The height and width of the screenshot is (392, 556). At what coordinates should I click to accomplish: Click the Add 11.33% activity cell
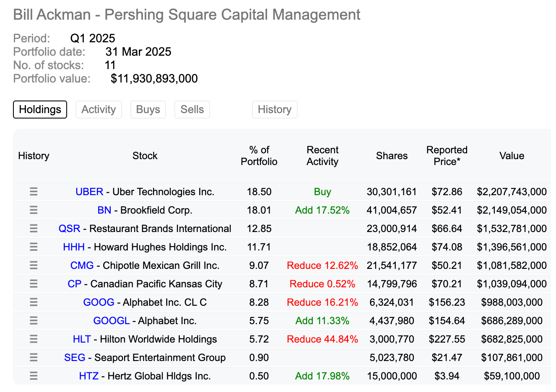pyautogui.click(x=322, y=321)
